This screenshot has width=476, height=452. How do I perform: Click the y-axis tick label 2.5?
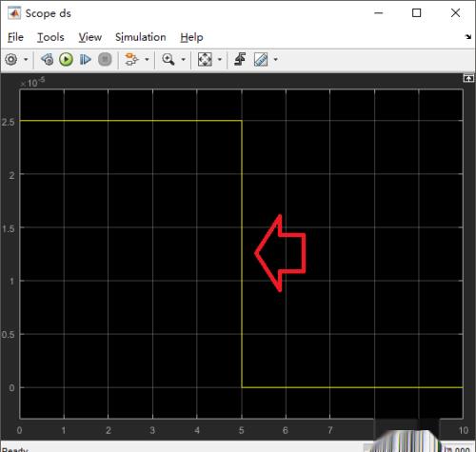click(9, 122)
